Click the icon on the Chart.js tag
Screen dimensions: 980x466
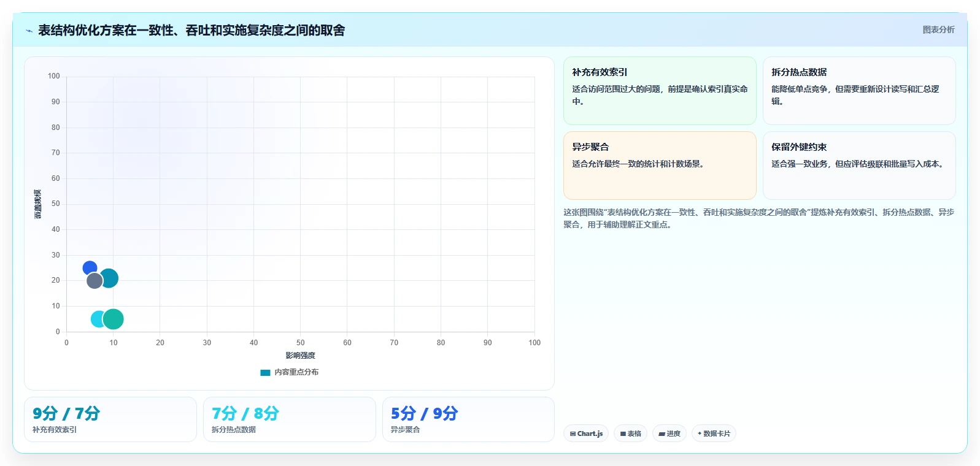pos(573,434)
